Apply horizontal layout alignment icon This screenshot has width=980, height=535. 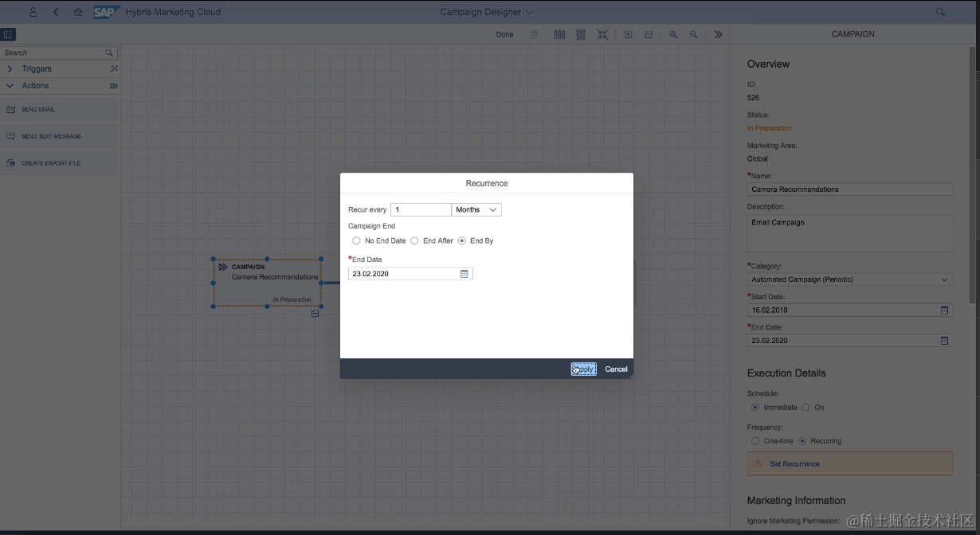[x=559, y=34]
